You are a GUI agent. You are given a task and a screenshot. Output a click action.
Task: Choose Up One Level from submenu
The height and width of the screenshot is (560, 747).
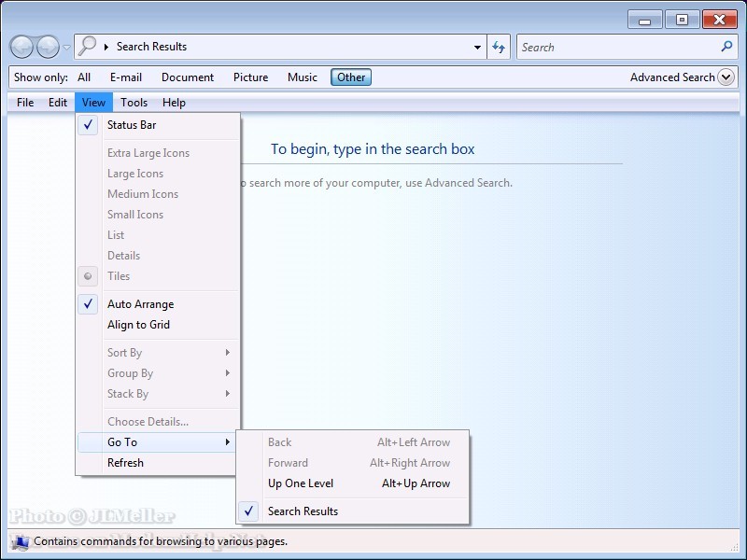pyautogui.click(x=301, y=483)
